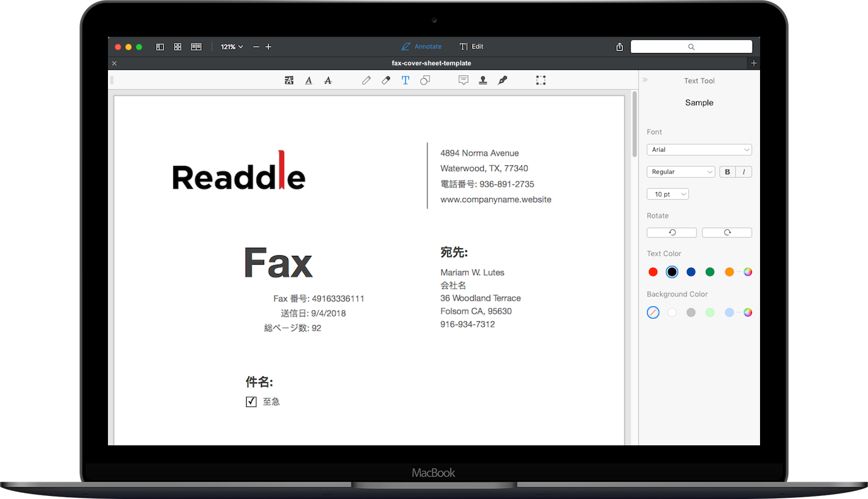This screenshot has height=499, width=868.
Task: Choose red text color
Action: (x=653, y=272)
